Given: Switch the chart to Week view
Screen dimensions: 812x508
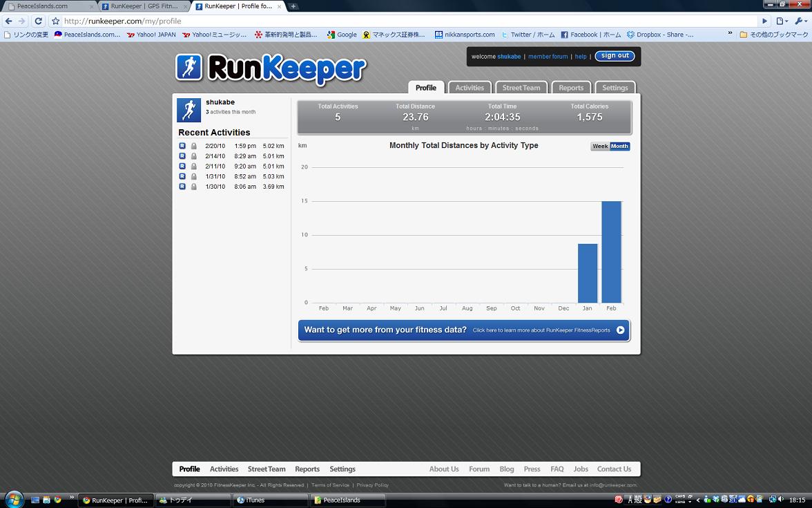Looking at the screenshot, I should coord(600,147).
